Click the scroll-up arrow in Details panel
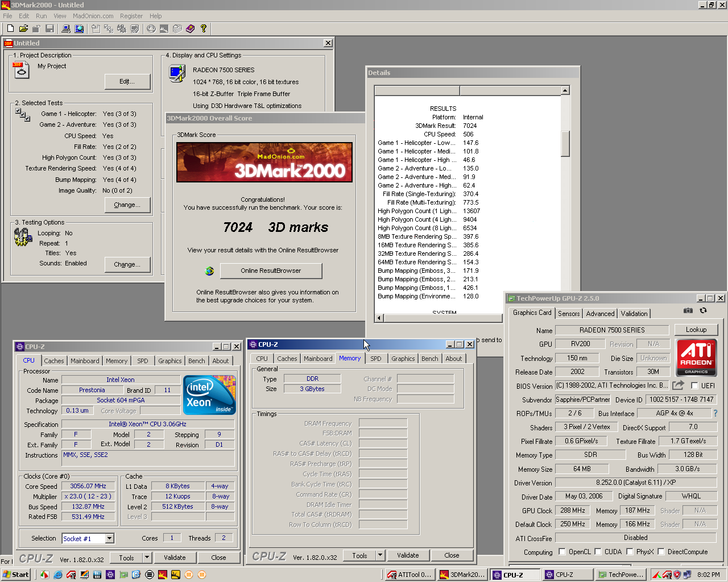This screenshot has height=582, width=728. pyautogui.click(x=565, y=90)
